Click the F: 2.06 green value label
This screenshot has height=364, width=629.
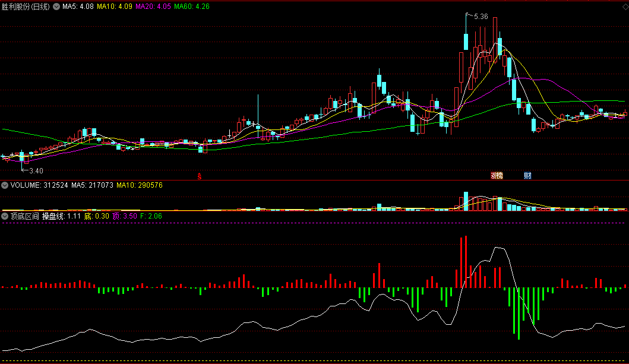[x=151, y=217]
